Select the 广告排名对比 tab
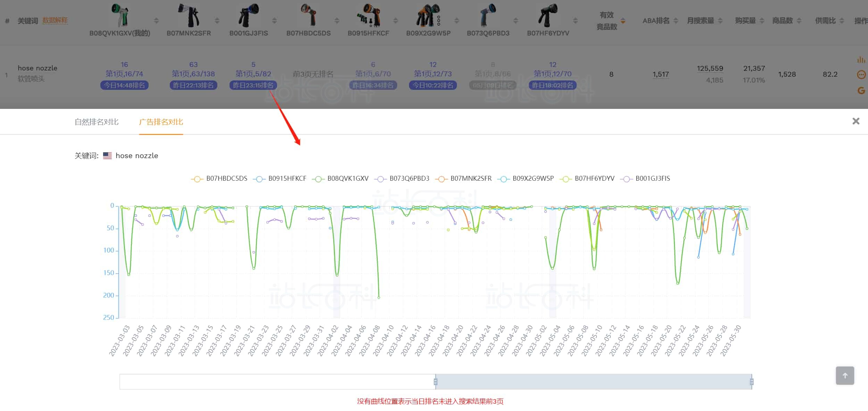 161,122
